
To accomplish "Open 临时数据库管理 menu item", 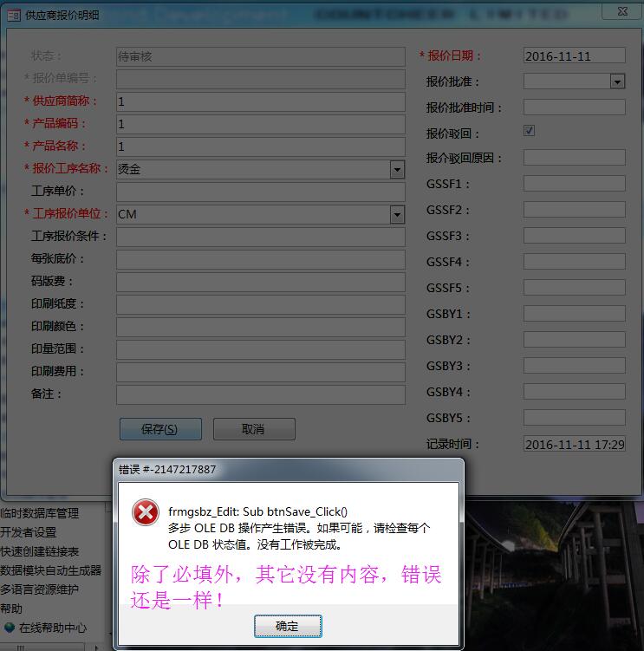I will pos(40,513).
